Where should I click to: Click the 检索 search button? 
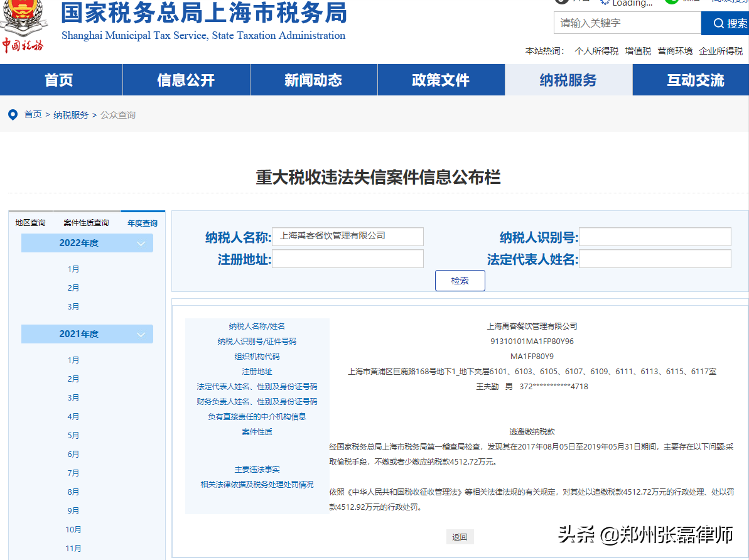pyautogui.click(x=460, y=281)
